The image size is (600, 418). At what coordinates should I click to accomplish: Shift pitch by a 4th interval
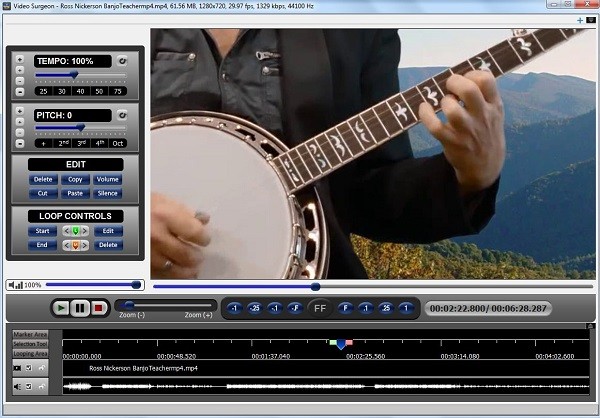click(99, 144)
